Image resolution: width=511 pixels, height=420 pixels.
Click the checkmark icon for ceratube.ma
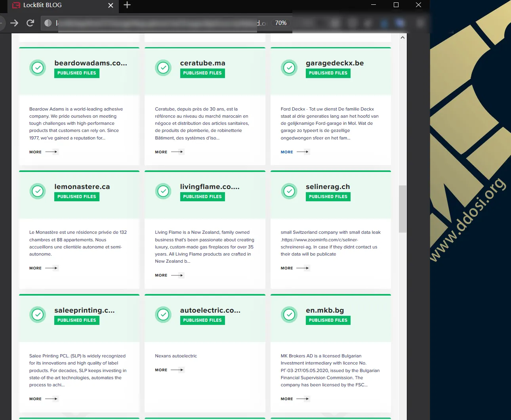pos(163,68)
